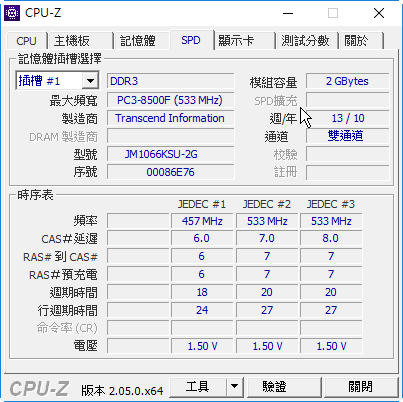This screenshot has height=402, width=403.
Task: Open the CPU tab
Action: (x=26, y=41)
